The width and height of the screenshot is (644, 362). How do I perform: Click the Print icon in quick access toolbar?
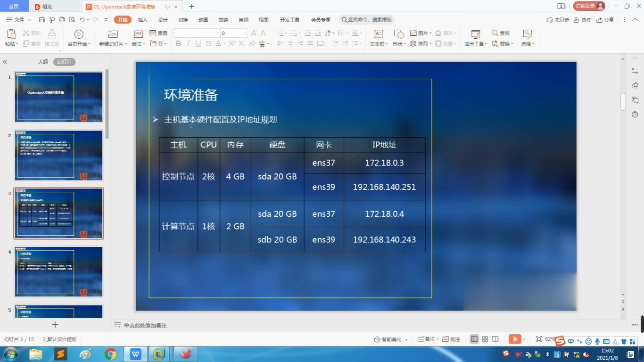62,20
